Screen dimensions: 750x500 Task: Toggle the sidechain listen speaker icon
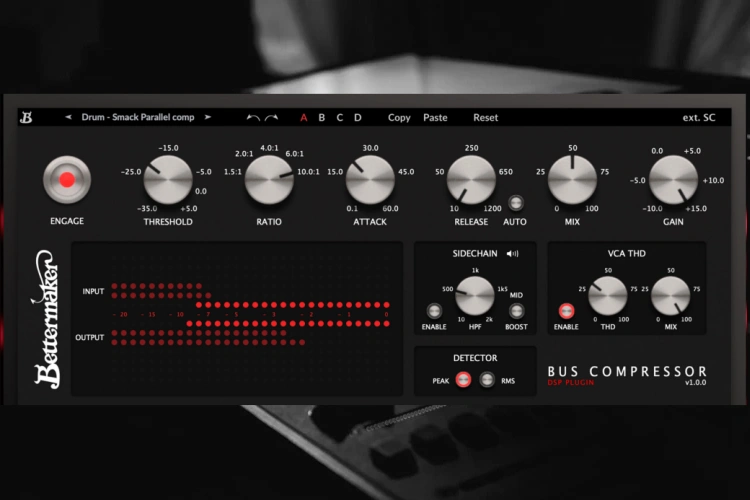[x=512, y=254]
